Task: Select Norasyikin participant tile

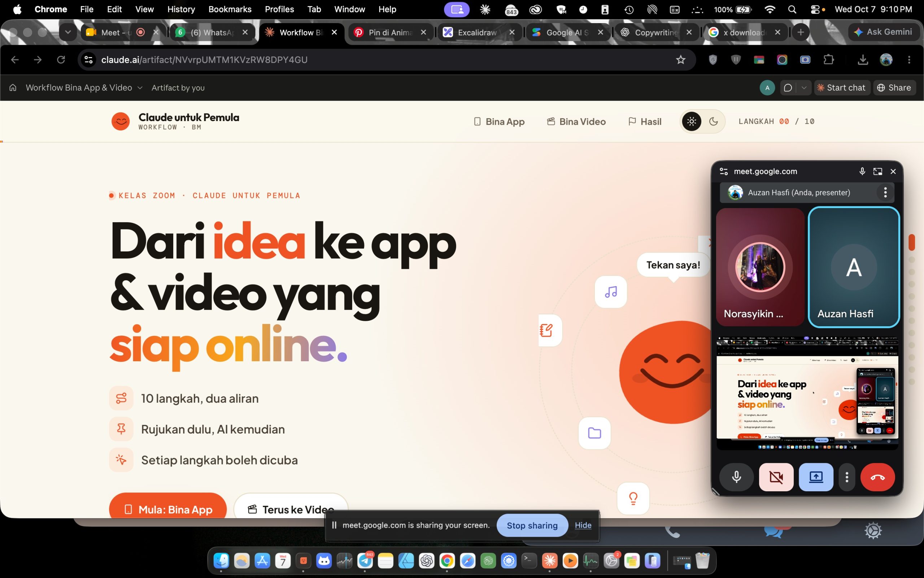Action: [760, 267]
